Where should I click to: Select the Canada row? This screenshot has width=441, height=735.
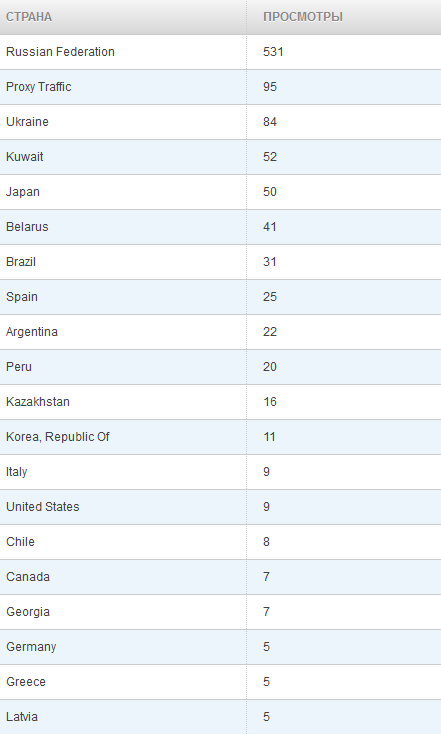220,577
